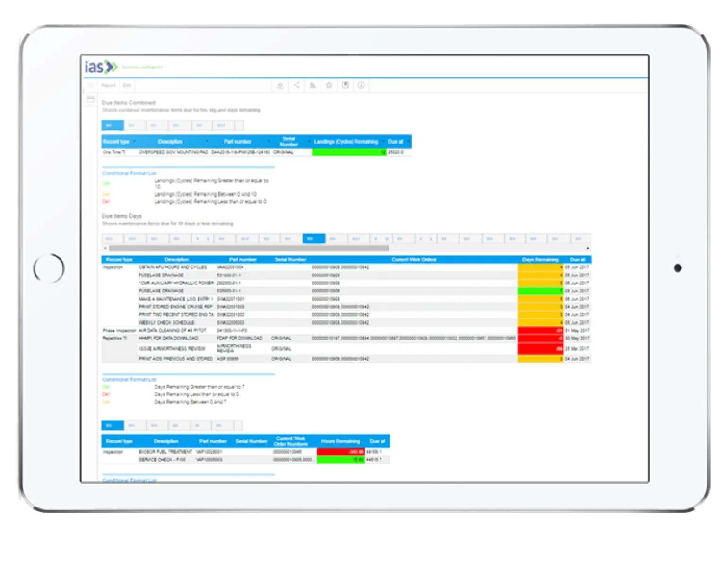Click the ias logo
This screenshot has height=567, width=728.
tap(101, 67)
